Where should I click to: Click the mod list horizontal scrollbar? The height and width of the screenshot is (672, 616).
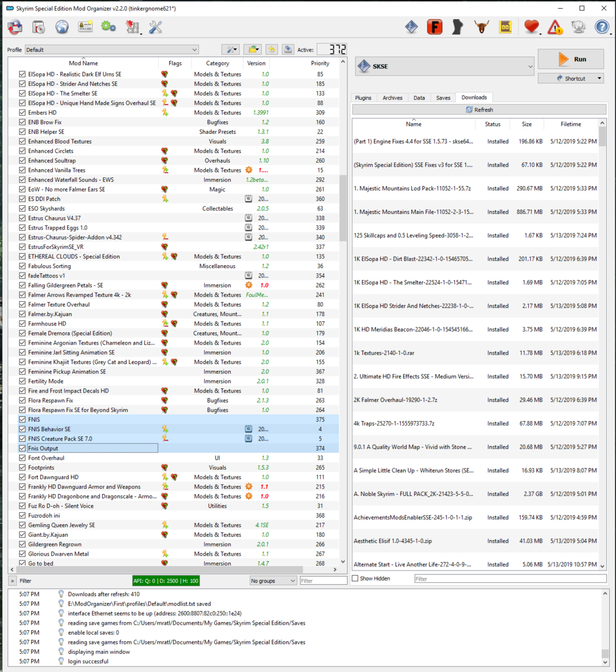pos(159,569)
